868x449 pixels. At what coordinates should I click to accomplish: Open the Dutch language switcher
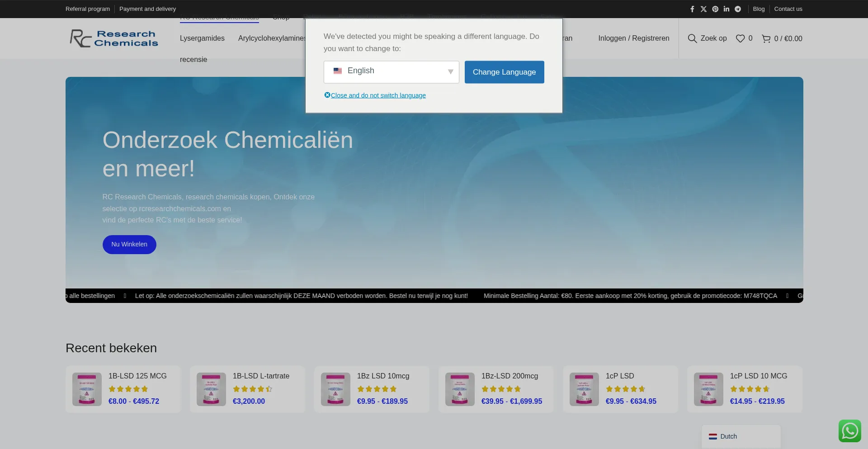(741, 436)
